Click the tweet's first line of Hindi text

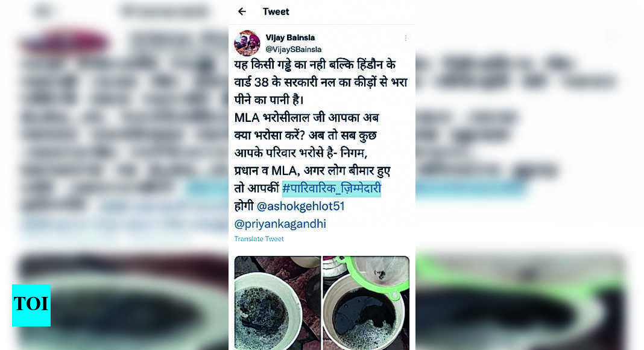(315, 65)
